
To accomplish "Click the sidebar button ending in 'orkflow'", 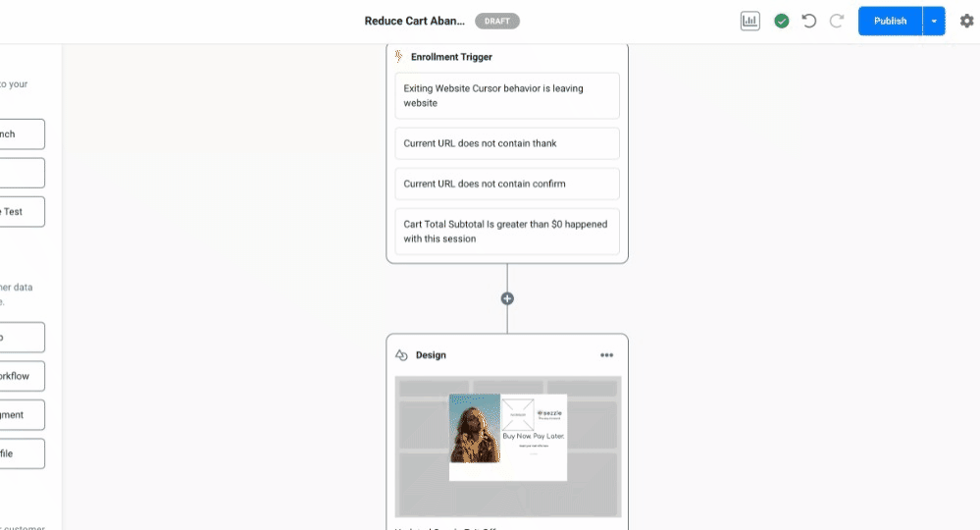I will coord(22,376).
